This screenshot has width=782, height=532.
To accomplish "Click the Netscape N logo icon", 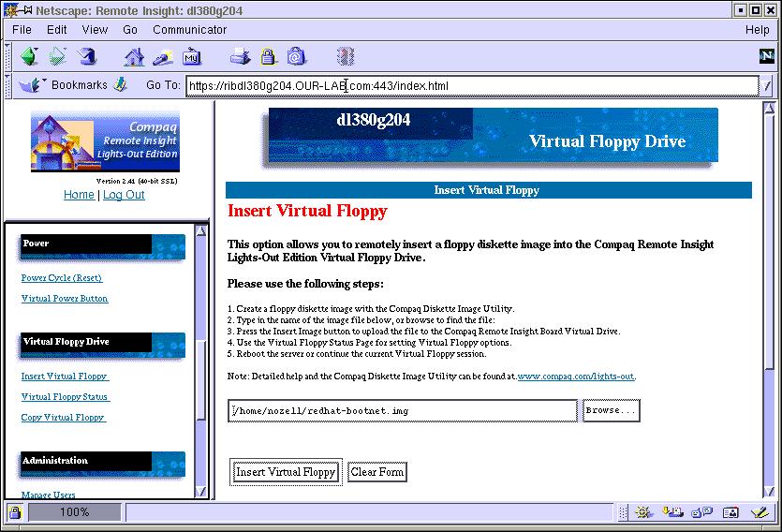I will click(x=766, y=56).
